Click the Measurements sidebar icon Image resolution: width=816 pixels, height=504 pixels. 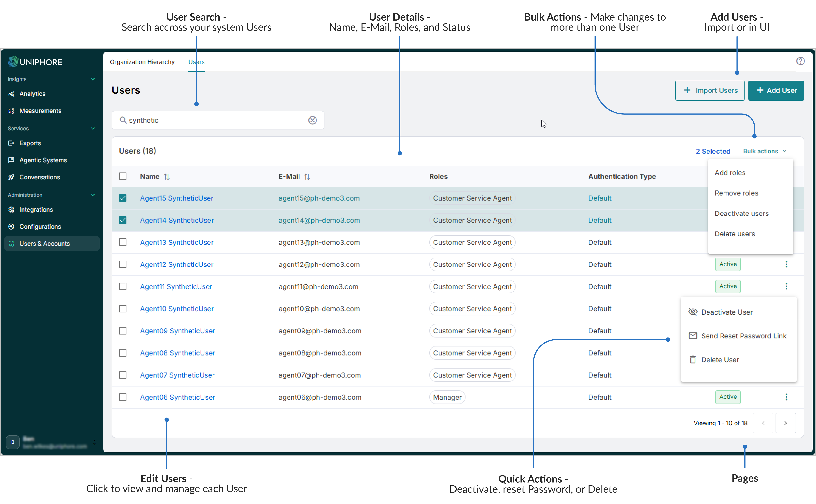point(11,111)
